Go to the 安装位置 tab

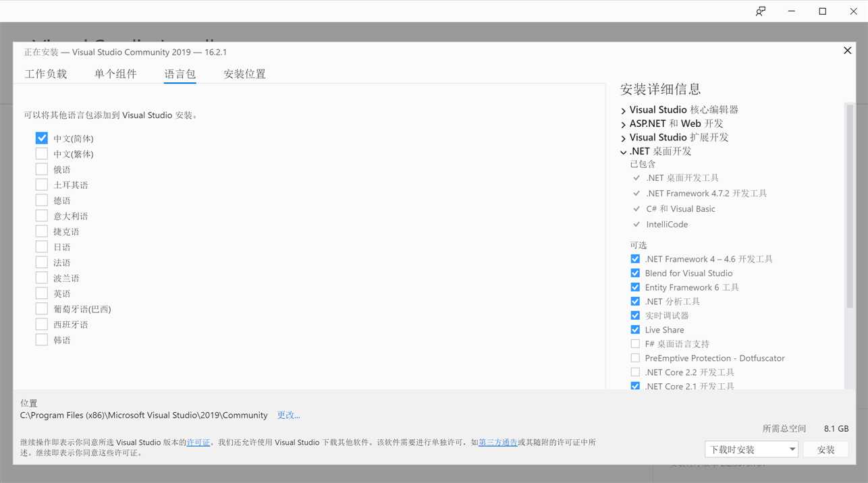coord(244,74)
